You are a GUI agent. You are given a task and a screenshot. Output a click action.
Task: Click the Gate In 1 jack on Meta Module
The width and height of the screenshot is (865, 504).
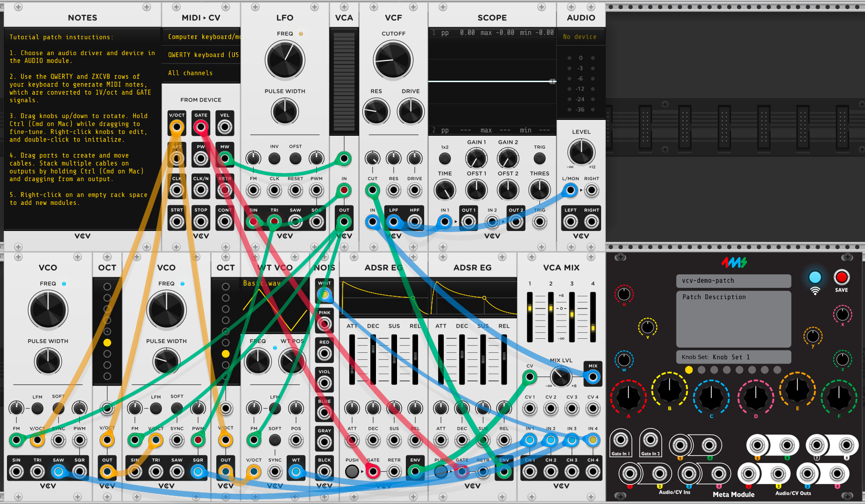point(620,440)
